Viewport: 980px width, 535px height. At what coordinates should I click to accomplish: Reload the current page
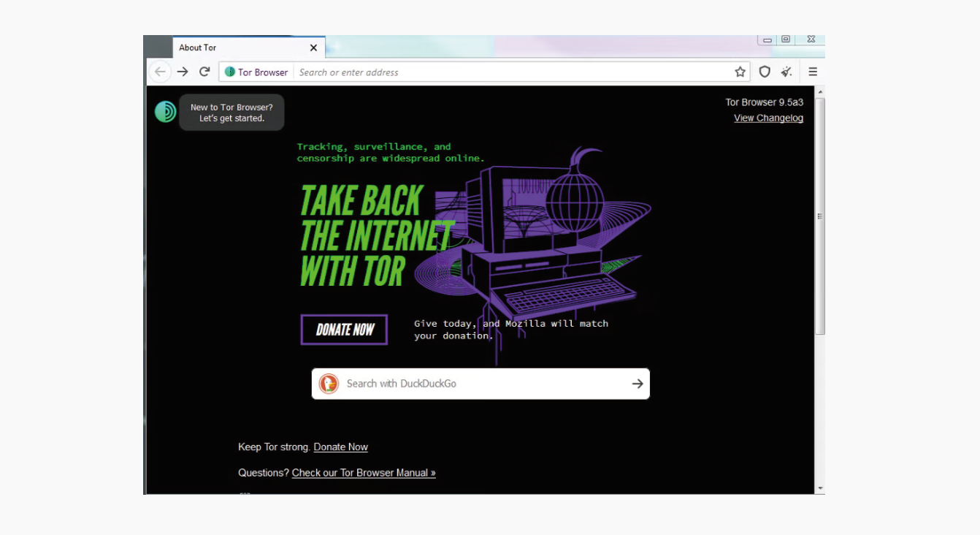(204, 72)
